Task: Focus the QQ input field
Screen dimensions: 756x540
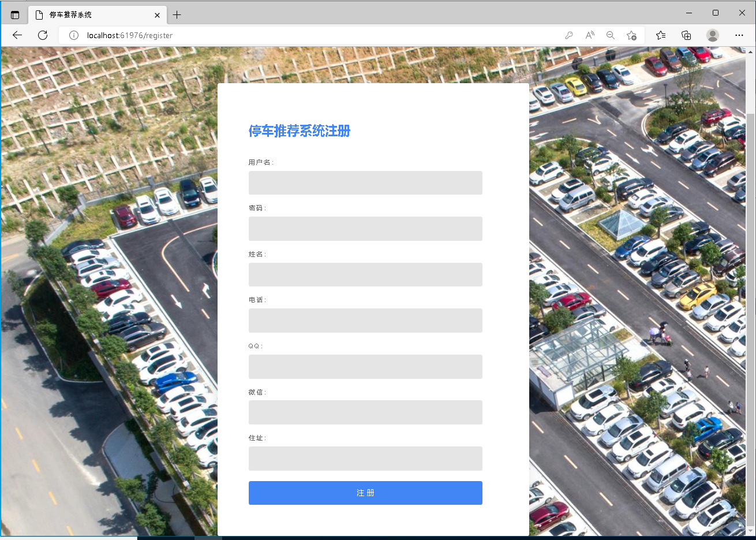Action: click(x=365, y=367)
